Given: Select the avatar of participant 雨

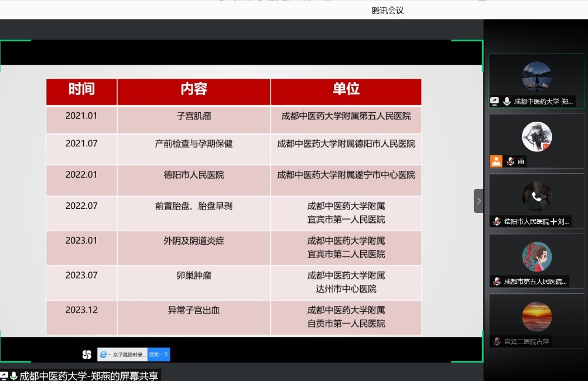Looking at the screenshot, I should click(x=537, y=136).
